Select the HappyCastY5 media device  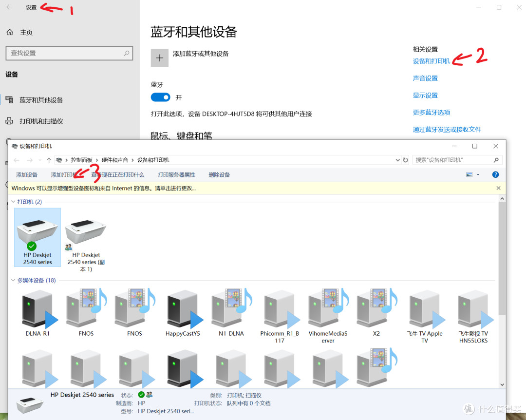[x=183, y=313]
